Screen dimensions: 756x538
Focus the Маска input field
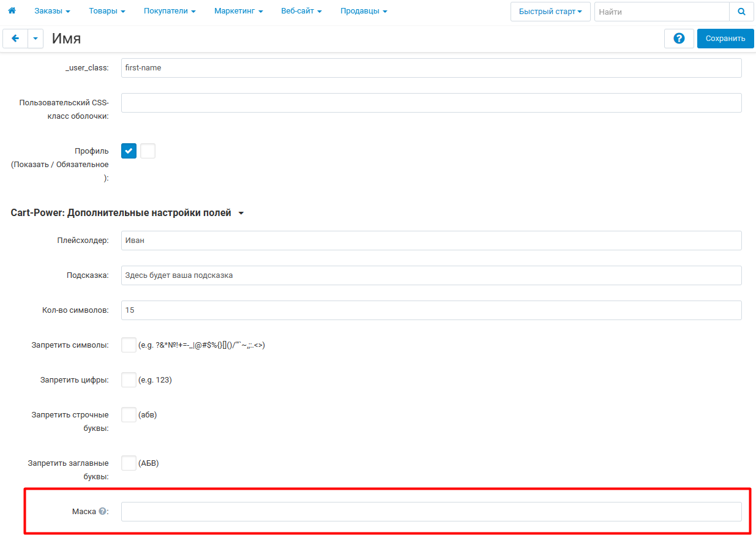[x=432, y=512]
